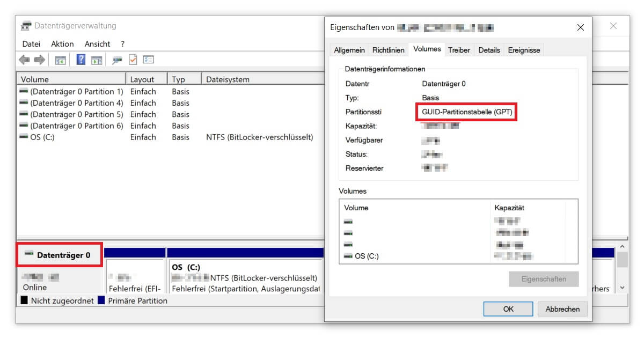Confirm the dialog with OK
Screen dimensions: 644x338
[508, 309]
